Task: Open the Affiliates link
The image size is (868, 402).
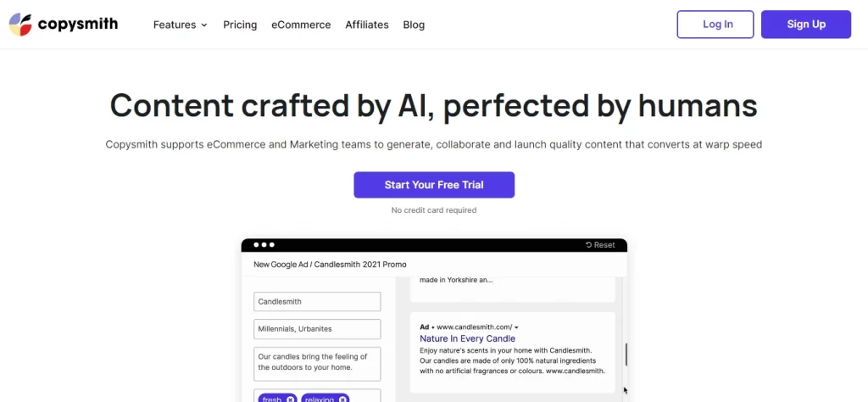Action: point(366,25)
